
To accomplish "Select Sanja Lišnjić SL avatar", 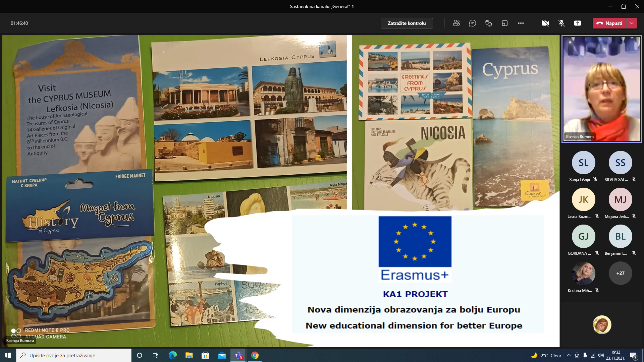I will tap(583, 163).
